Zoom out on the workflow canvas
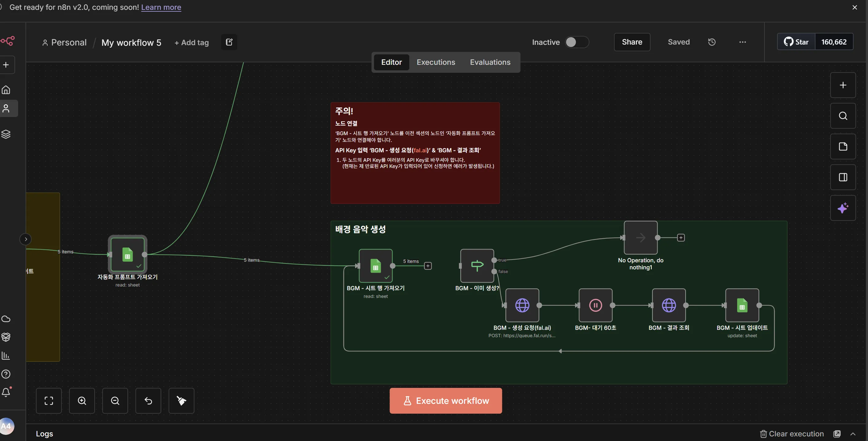The image size is (868, 441). [115, 400]
